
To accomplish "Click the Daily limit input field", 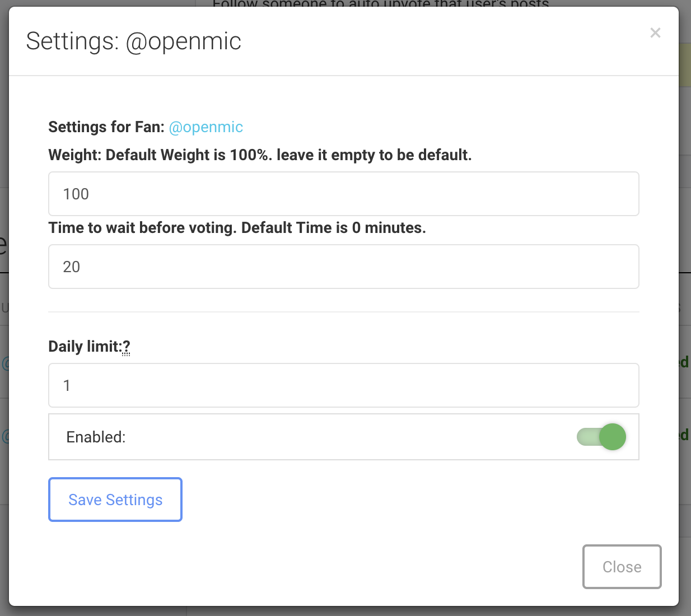I will 343,385.
